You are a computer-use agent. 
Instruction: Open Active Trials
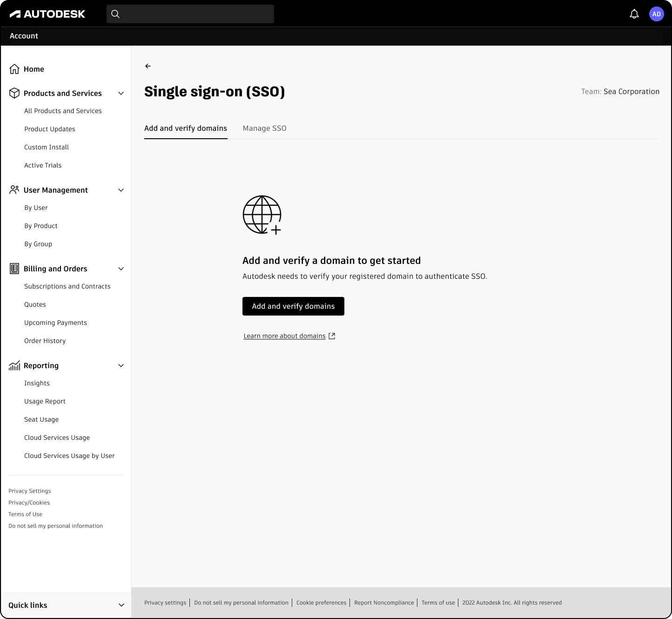(43, 165)
